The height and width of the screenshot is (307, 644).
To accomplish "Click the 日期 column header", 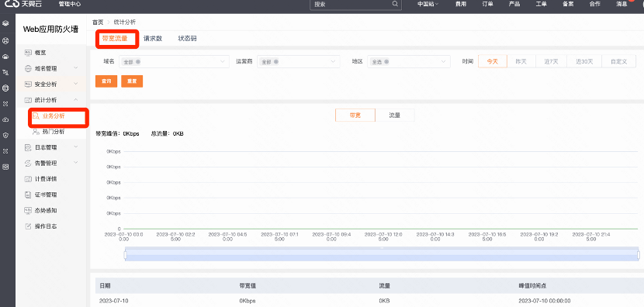I will tap(105, 285).
